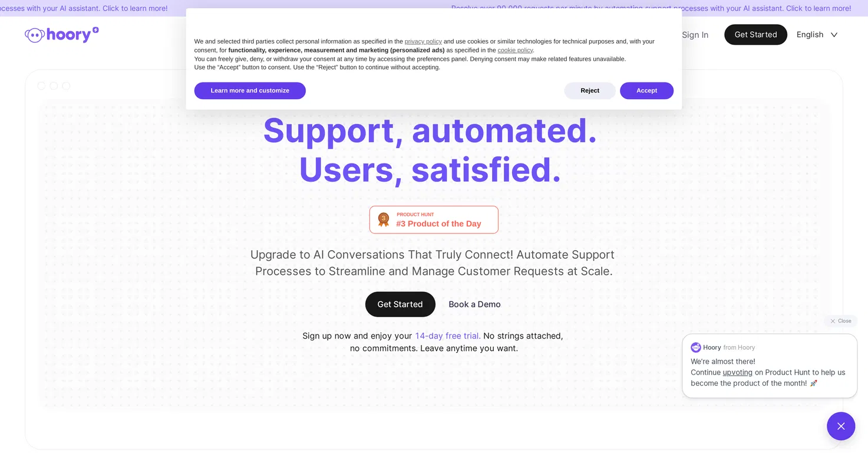The image size is (868, 453).
Task: Open the cookie policy link
Action: coord(515,50)
